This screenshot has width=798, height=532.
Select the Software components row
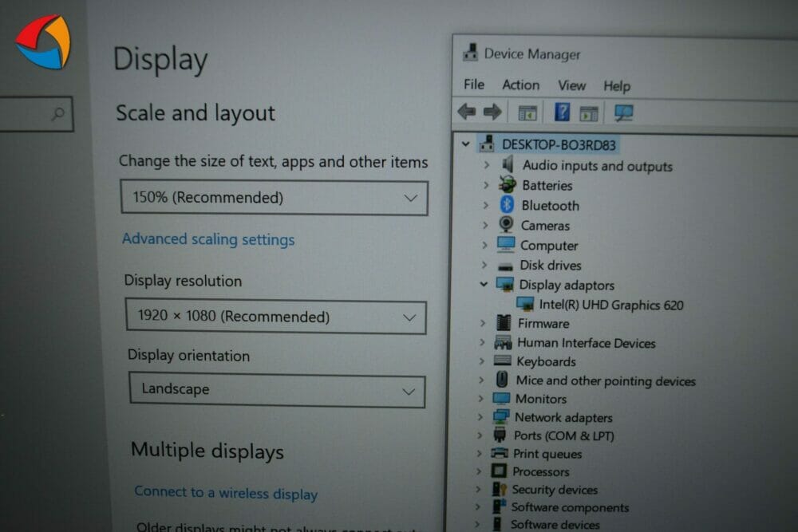click(x=570, y=507)
